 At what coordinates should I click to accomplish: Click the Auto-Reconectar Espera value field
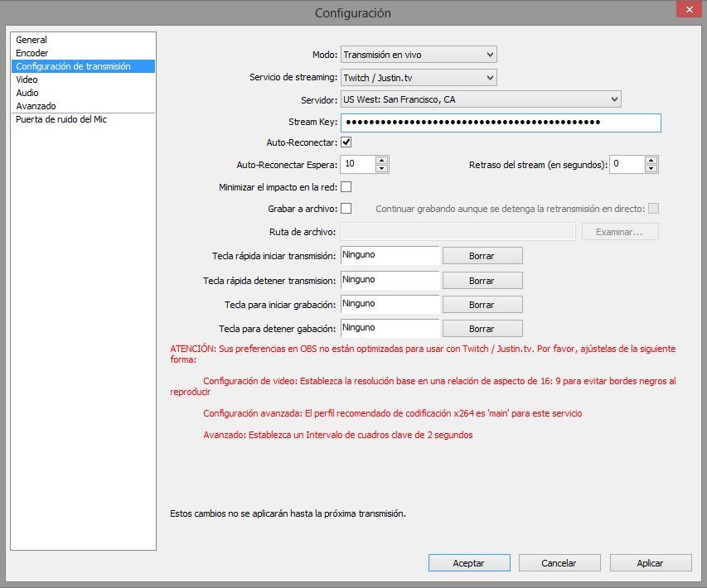358,164
